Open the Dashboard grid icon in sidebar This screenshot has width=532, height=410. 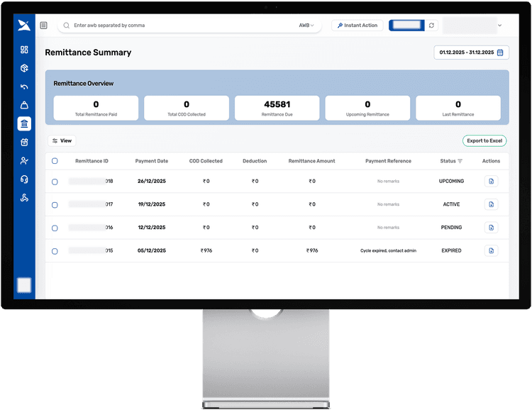pyautogui.click(x=24, y=50)
